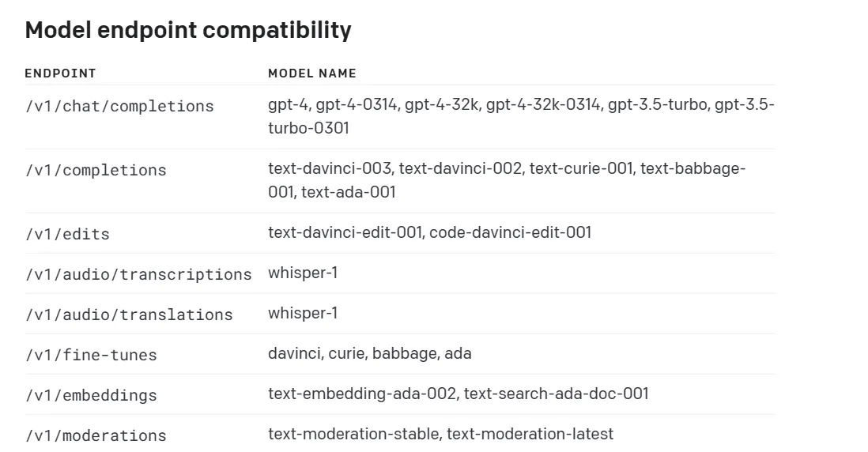Screen dimensions: 868x452
Task: Select the /v1/embeddings endpoint cell
Action: pos(91,395)
